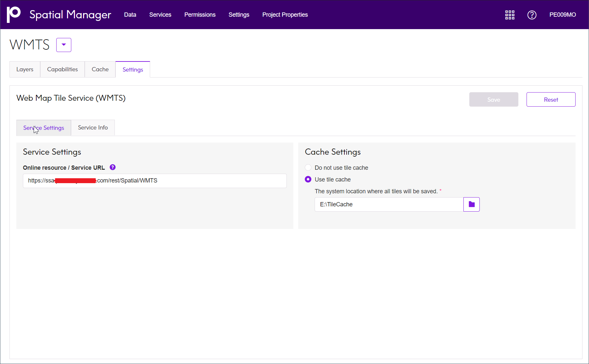This screenshot has height=364, width=589.
Task: Click the Service URL input field
Action: click(155, 181)
